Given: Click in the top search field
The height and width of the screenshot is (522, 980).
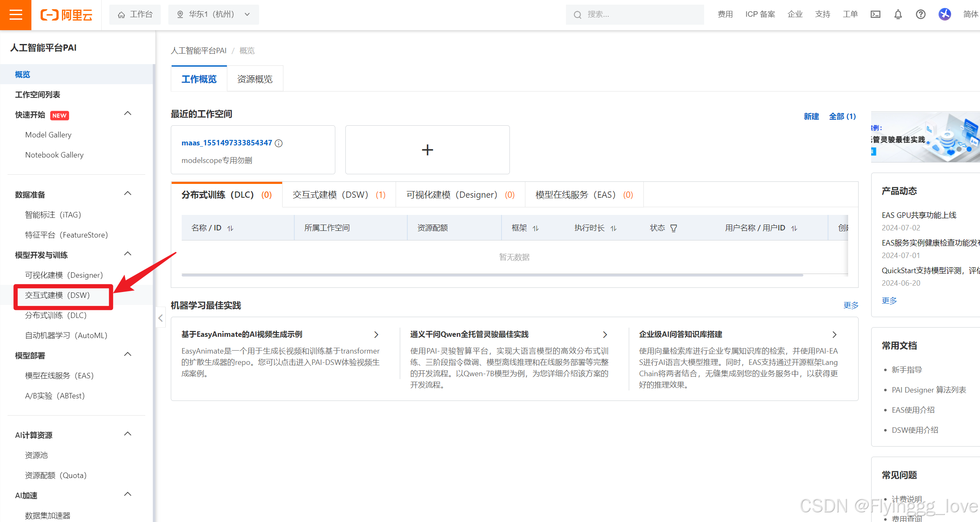Looking at the screenshot, I should [635, 15].
